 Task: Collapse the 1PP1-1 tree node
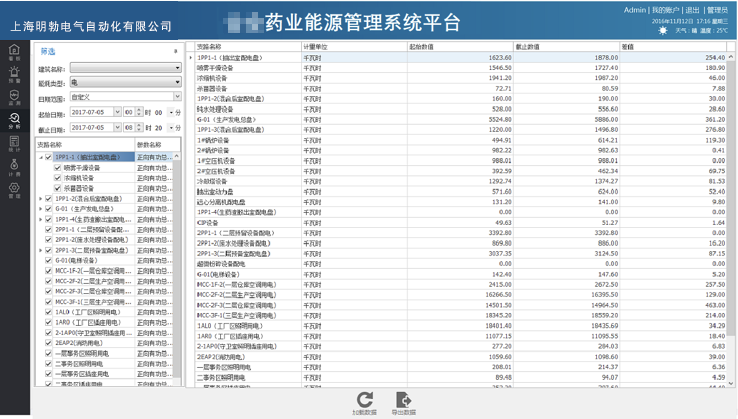41,157
